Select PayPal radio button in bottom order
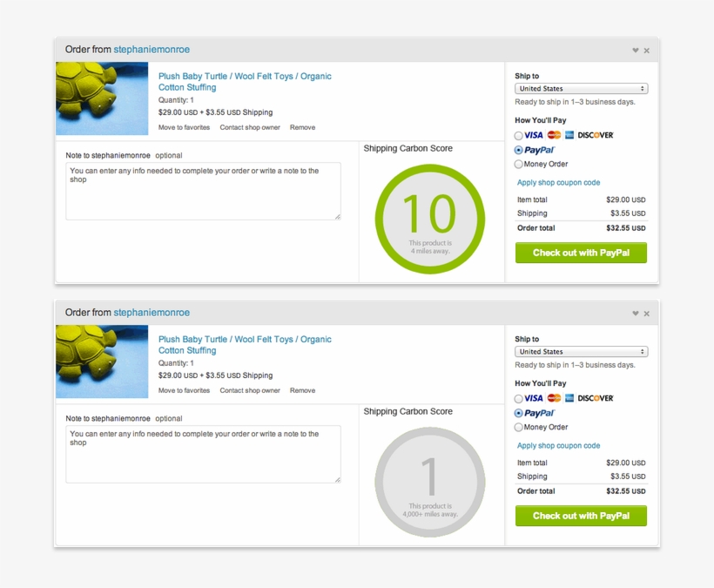This screenshot has height=588, width=714. 518,413
